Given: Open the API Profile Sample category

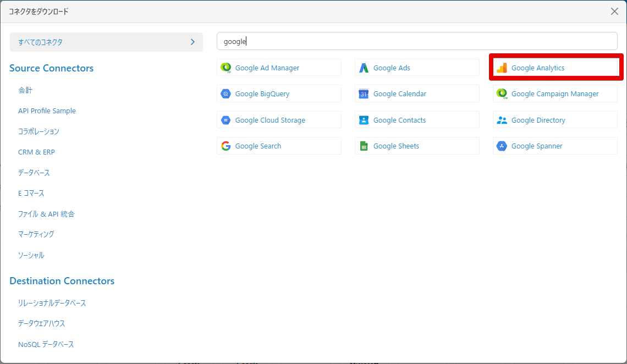Looking at the screenshot, I should (x=47, y=111).
